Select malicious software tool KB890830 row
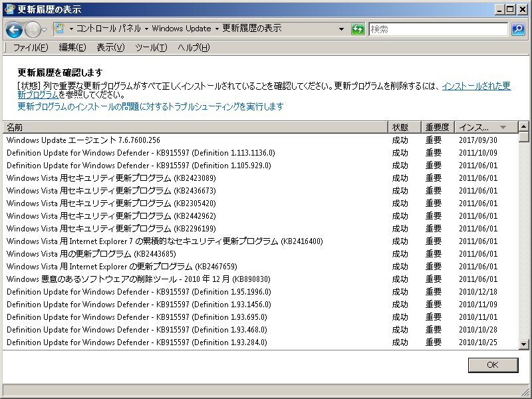The width and height of the screenshot is (532, 399). pos(260,279)
